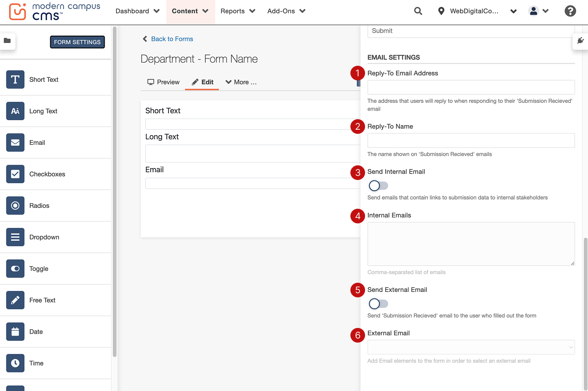588x391 pixels.
Task: Enable the Send Internal Email toggle
Action: pos(378,185)
